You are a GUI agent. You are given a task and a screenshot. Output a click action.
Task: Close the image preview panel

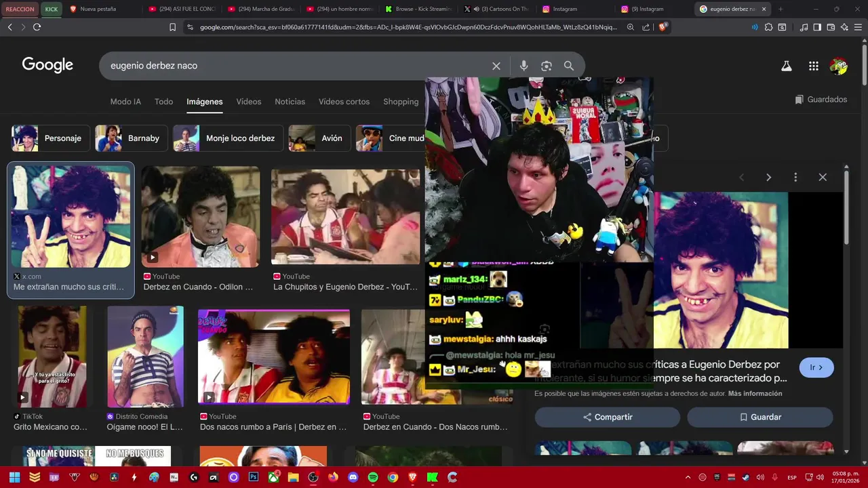(x=823, y=177)
